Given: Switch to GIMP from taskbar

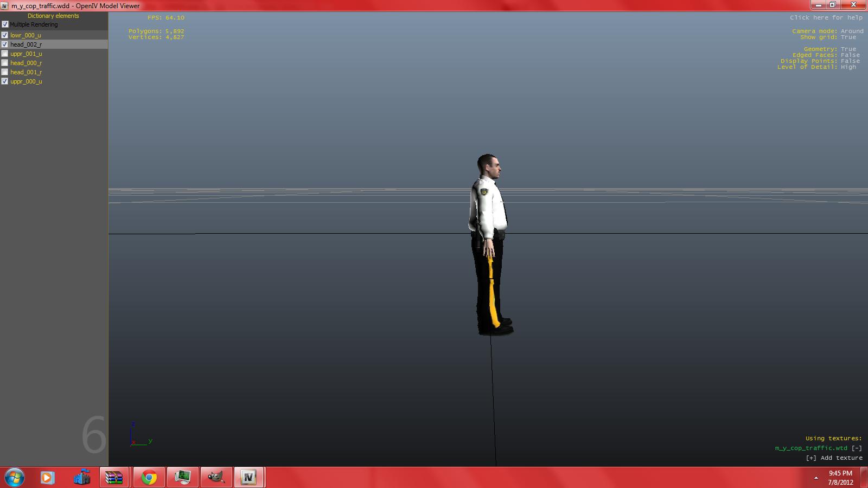Looking at the screenshot, I should [216, 478].
